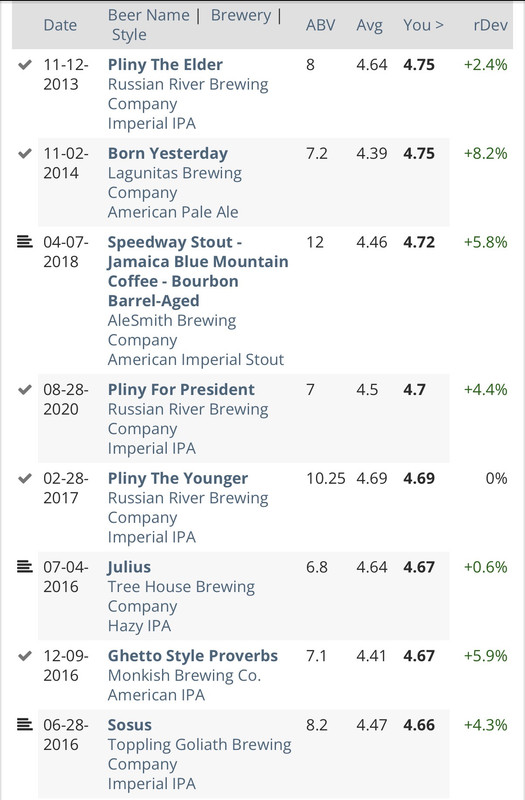
Task: Sort by Brewery header link
Action: 241,16
